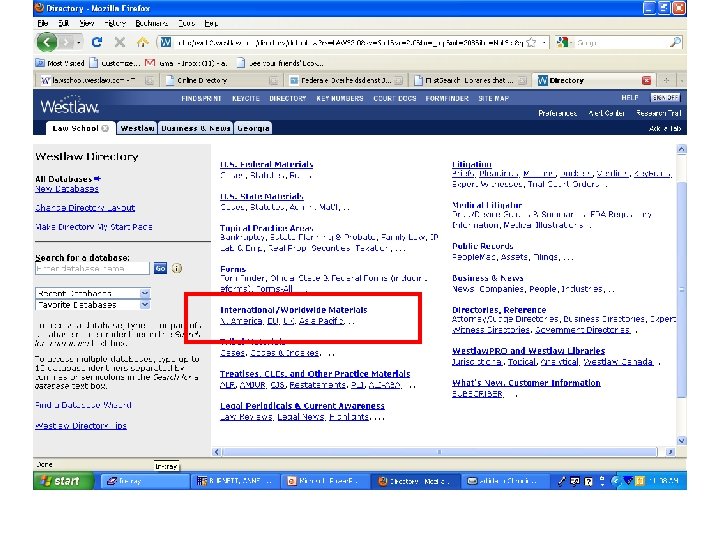The width and height of the screenshot is (720, 540).
Task: Open COURT DOCS in Westlaw toolbar
Action: tap(394, 98)
